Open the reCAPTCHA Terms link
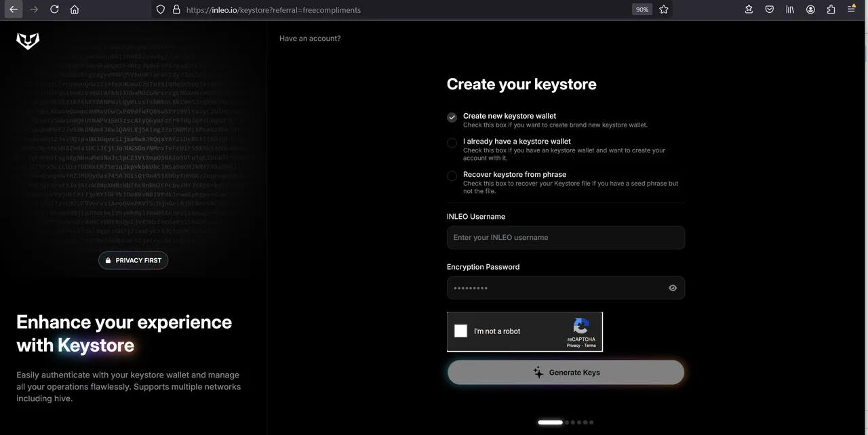 click(590, 346)
